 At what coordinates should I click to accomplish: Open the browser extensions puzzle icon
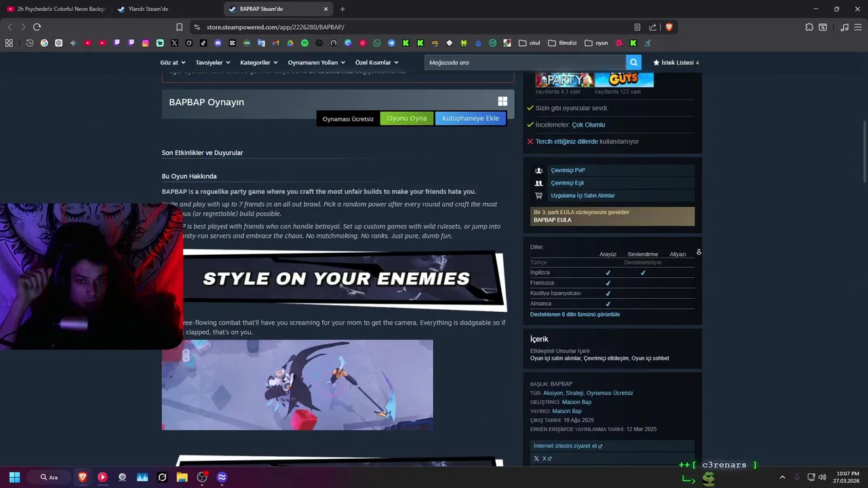point(809,27)
